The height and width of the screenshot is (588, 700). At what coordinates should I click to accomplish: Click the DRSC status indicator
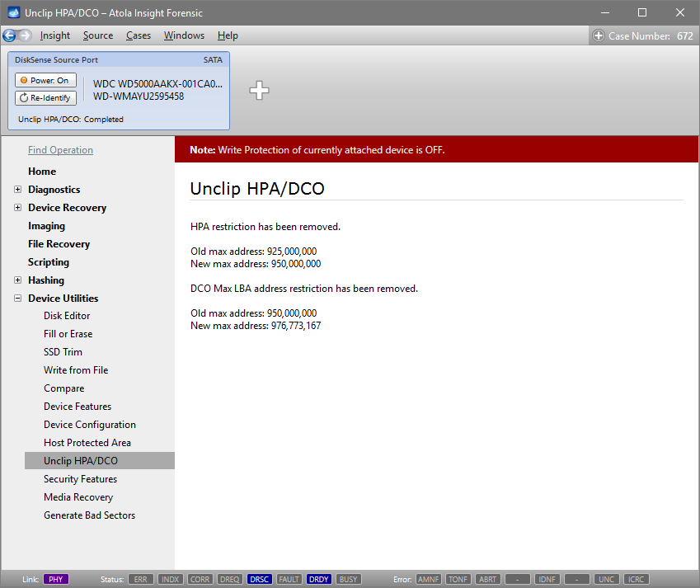pos(259,579)
